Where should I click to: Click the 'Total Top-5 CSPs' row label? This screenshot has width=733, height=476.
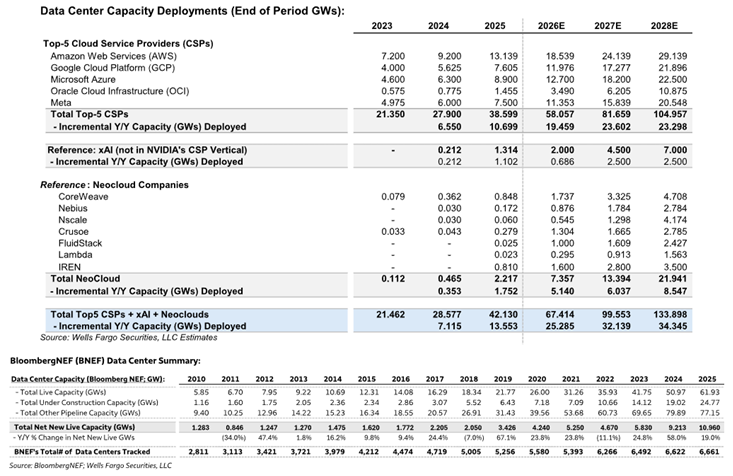coord(89,115)
